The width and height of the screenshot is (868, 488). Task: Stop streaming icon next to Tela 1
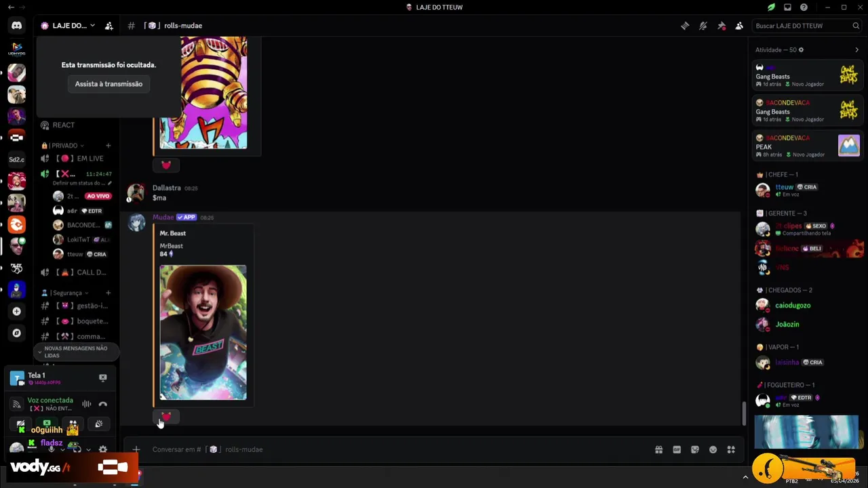pyautogui.click(x=103, y=378)
